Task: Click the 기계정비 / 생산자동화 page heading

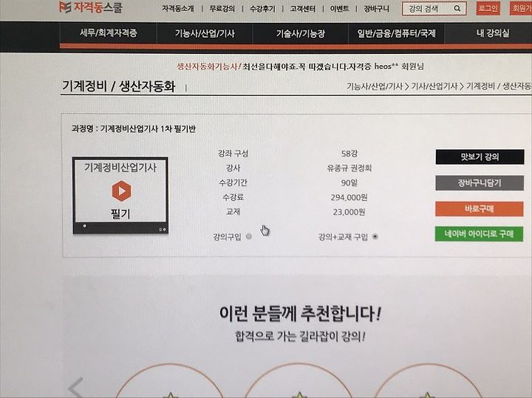Action: point(118,86)
